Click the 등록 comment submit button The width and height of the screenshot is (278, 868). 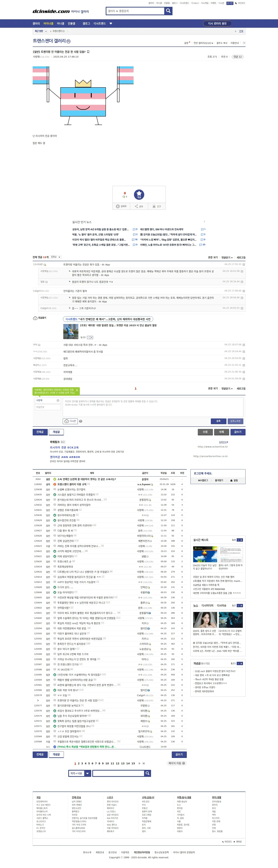[x=218, y=421]
